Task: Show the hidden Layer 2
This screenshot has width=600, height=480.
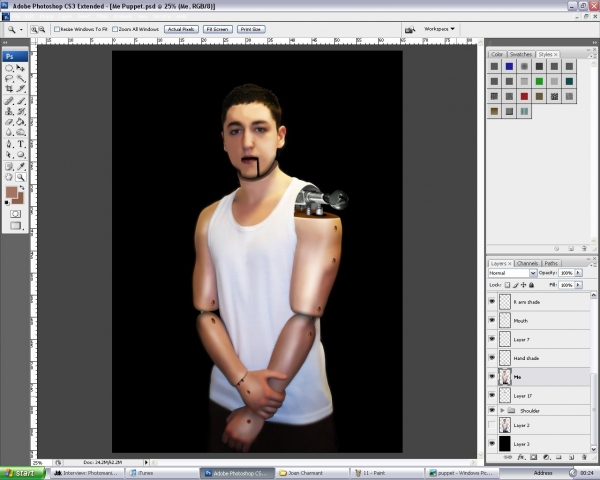Action: point(492,425)
